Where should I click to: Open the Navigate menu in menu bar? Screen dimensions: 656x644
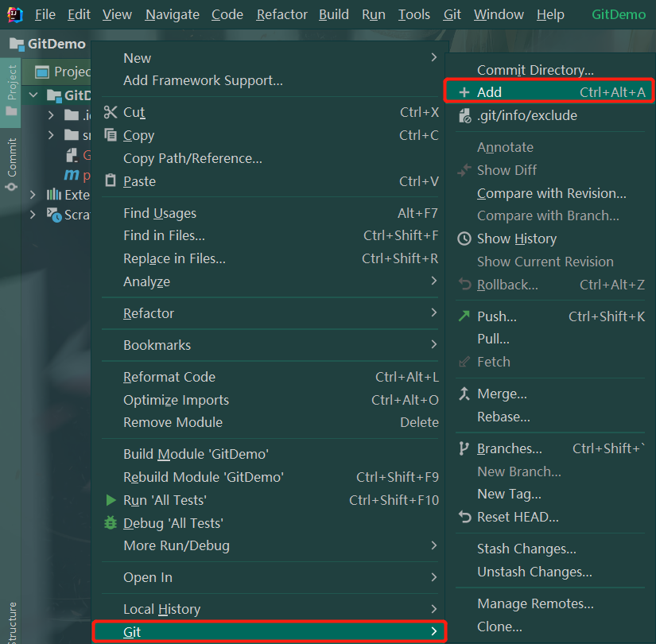pyautogui.click(x=173, y=14)
